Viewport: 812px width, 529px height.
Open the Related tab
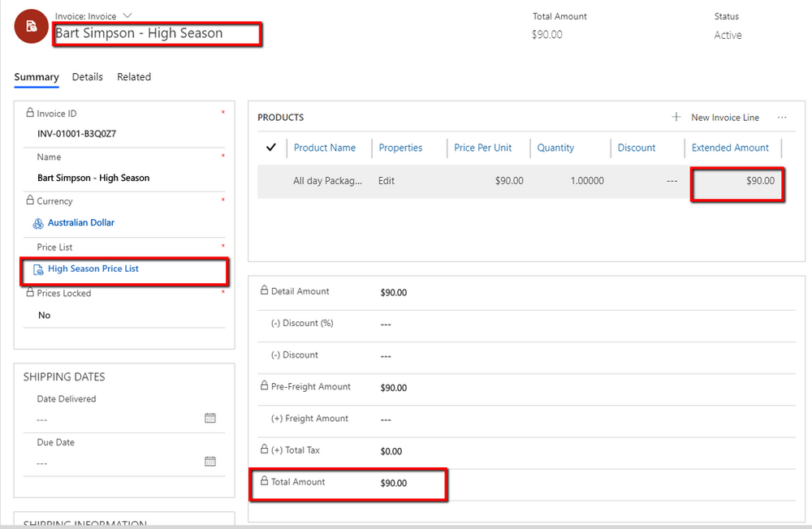point(133,76)
